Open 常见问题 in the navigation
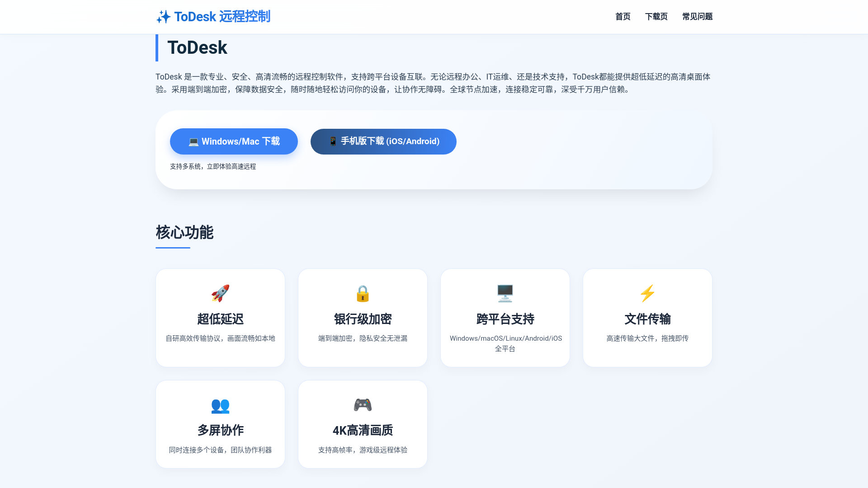This screenshot has width=868, height=488. click(697, 17)
